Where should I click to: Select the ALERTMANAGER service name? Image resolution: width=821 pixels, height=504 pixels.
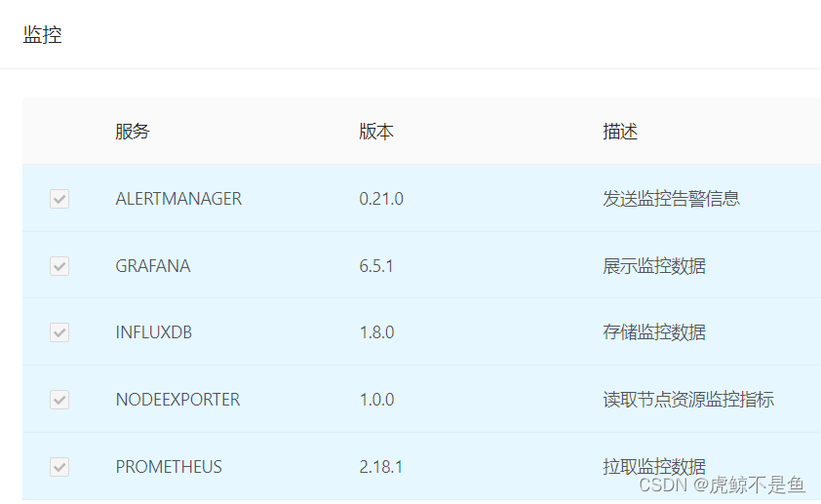click(178, 199)
